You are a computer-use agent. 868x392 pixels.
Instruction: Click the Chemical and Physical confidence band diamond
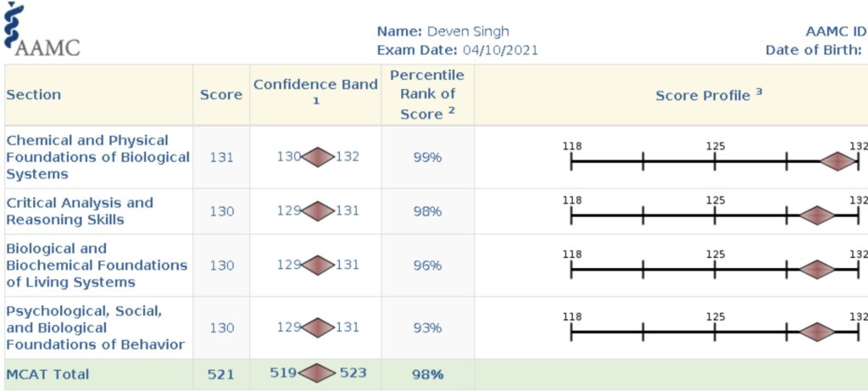[318, 157]
